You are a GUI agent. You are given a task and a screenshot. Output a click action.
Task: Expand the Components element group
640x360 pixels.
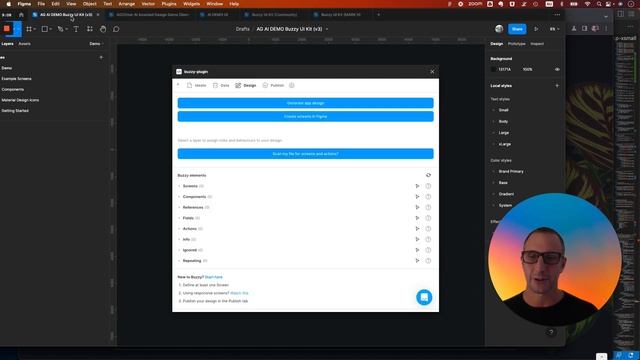(x=179, y=197)
